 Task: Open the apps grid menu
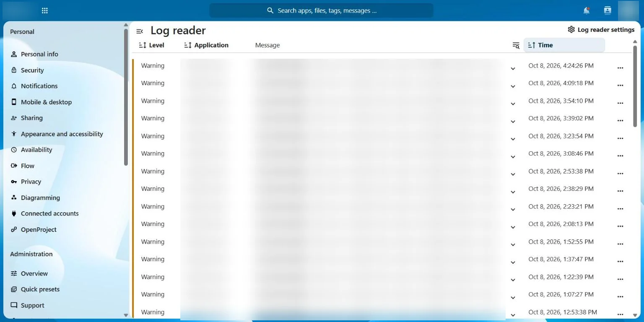point(45,10)
